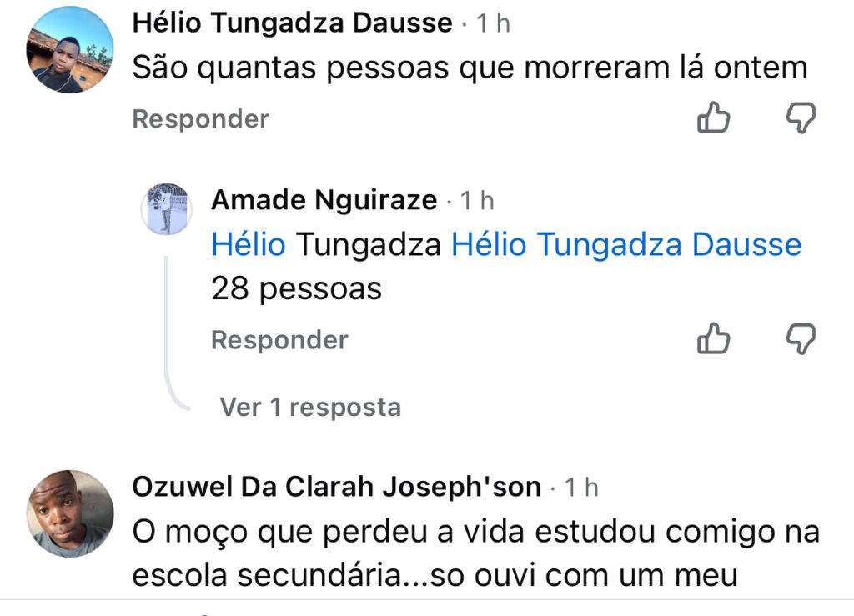Click the blue 'Hélio' mention link

248,245
